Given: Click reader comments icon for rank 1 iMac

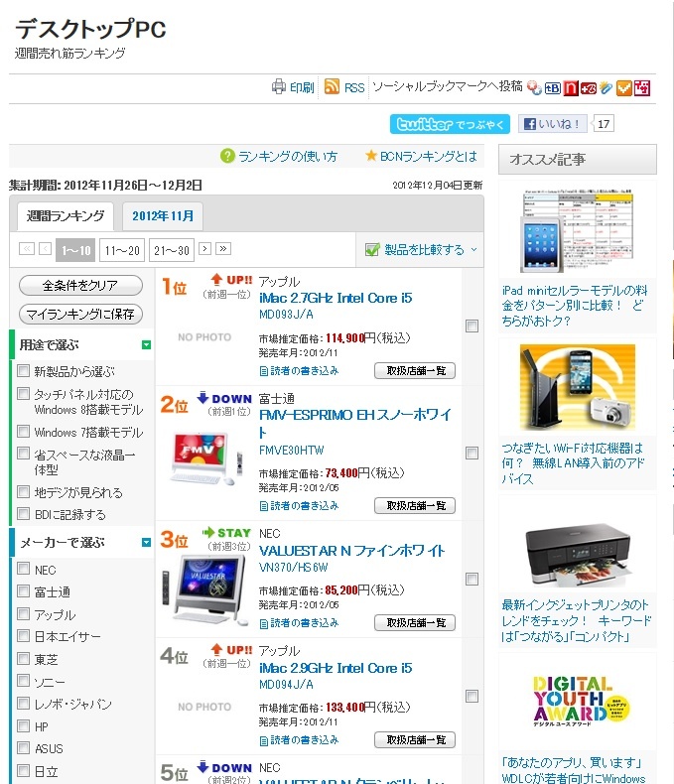Looking at the screenshot, I should click(x=263, y=371).
